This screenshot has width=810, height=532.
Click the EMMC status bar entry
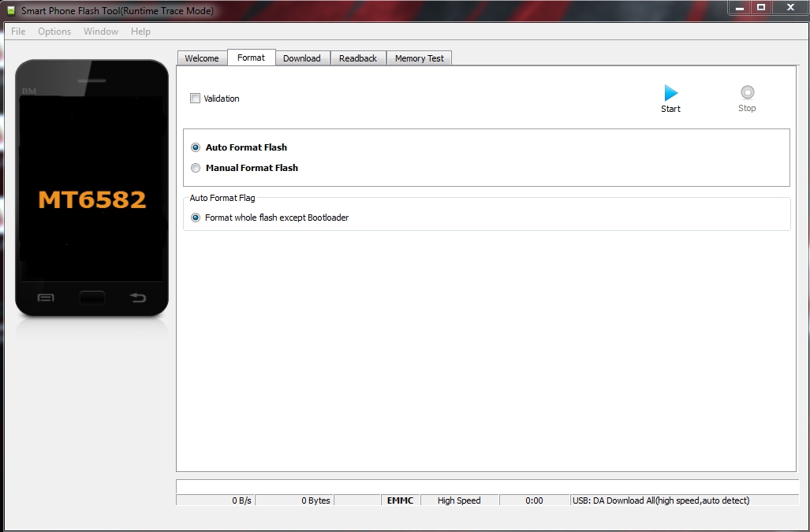point(401,500)
